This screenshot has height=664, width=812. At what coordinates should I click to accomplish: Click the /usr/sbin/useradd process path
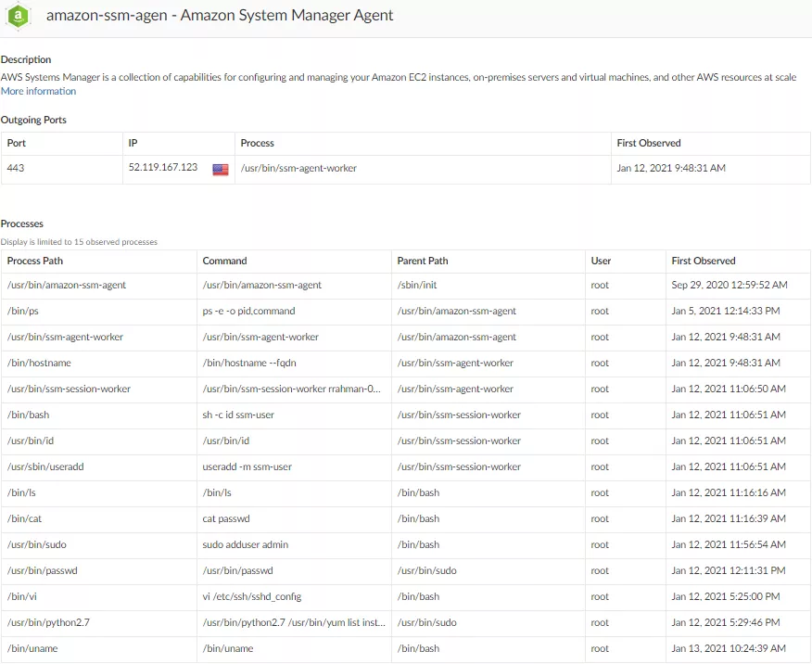45,466
